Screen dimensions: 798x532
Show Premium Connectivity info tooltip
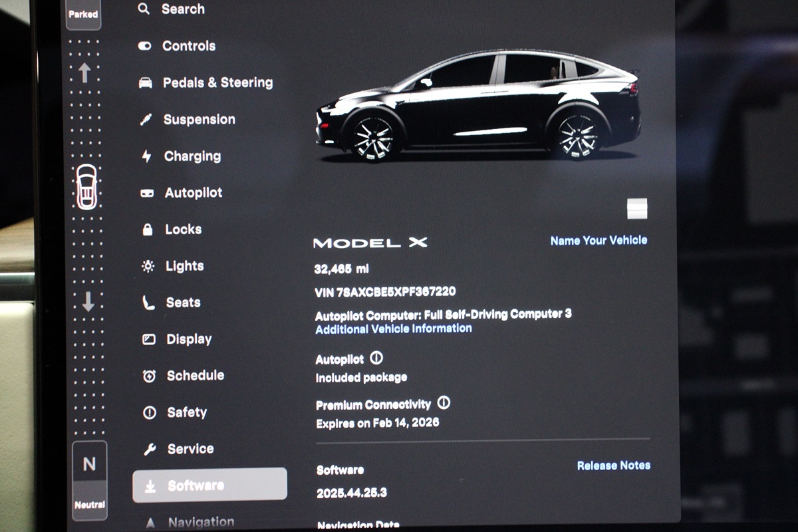(444, 403)
